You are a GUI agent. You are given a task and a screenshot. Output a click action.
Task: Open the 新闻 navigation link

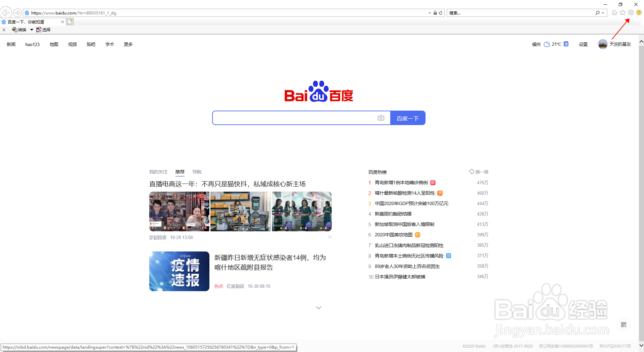pos(11,44)
